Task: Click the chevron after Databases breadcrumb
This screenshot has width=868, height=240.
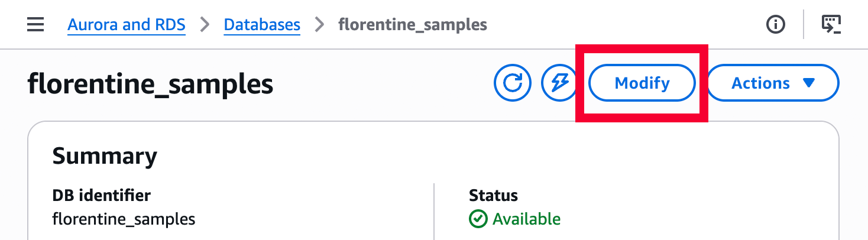Action: pyautogui.click(x=319, y=25)
